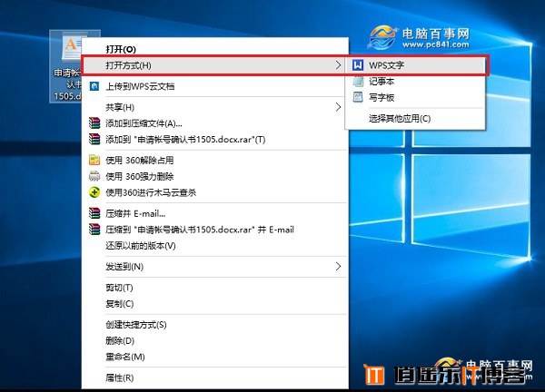The width and height of the screenshot is (545, 392).
Task: Open with 写字板 in the submenu
Action: click(415, 97)
